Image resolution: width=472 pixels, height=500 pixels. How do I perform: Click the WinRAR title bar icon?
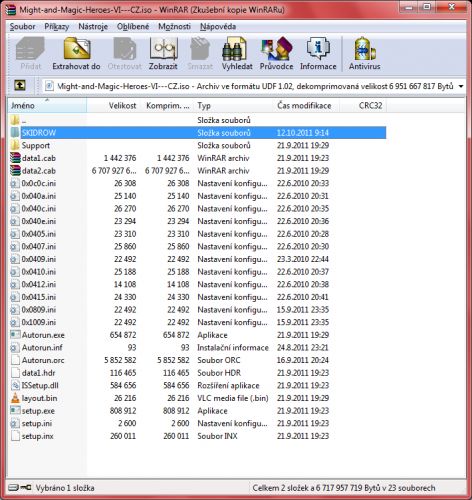click(11, 9)
